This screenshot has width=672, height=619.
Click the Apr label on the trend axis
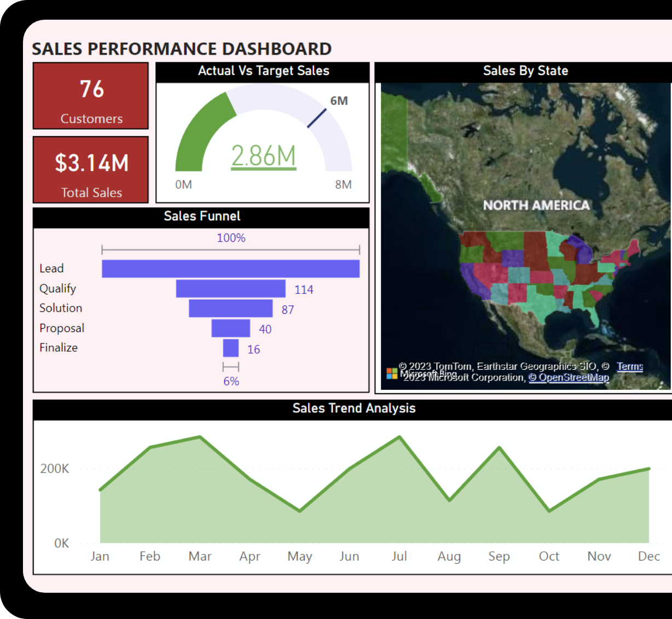[250, 557]
